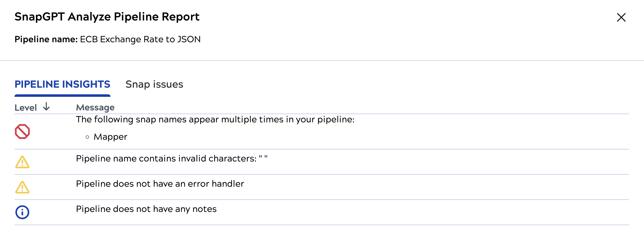The height and width of the screenshot is (246, 644).
Task: Click the blue info icon for pipeline notes
Action: point(22,213)
